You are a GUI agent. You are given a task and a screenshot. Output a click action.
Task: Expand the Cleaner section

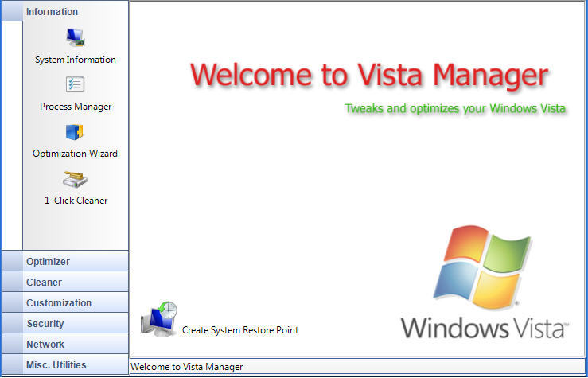[x=65, y=282]
